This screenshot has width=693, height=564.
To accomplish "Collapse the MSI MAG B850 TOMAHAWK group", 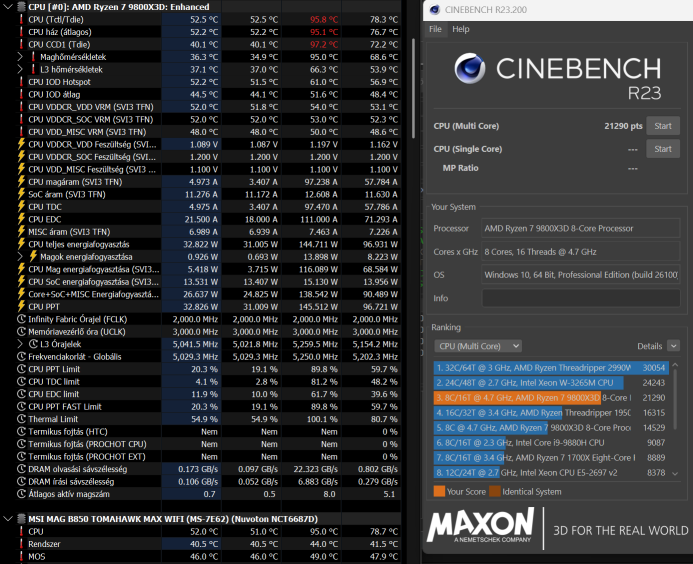I will click(x=8, y=518).
